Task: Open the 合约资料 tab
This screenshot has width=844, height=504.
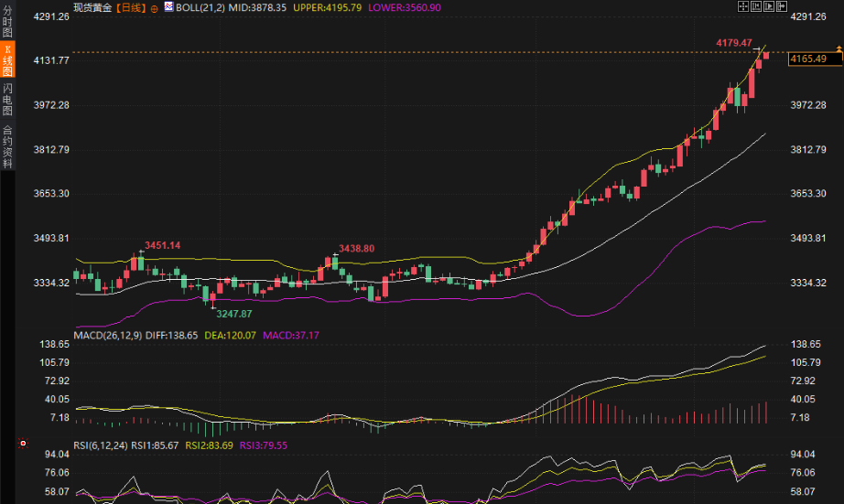Action: tap(7, 147)
